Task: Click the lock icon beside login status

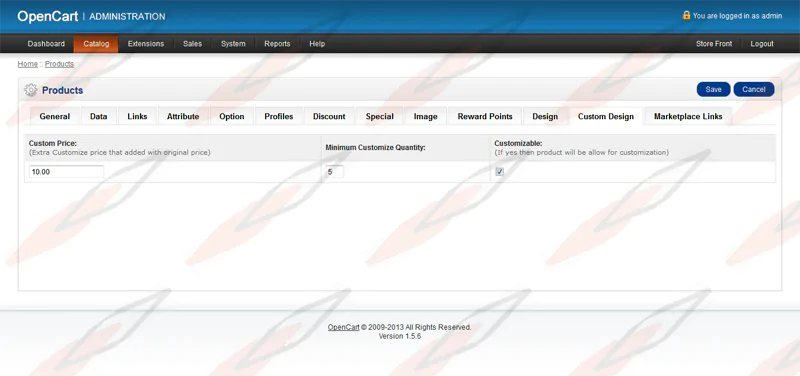Action: point(686,15)
